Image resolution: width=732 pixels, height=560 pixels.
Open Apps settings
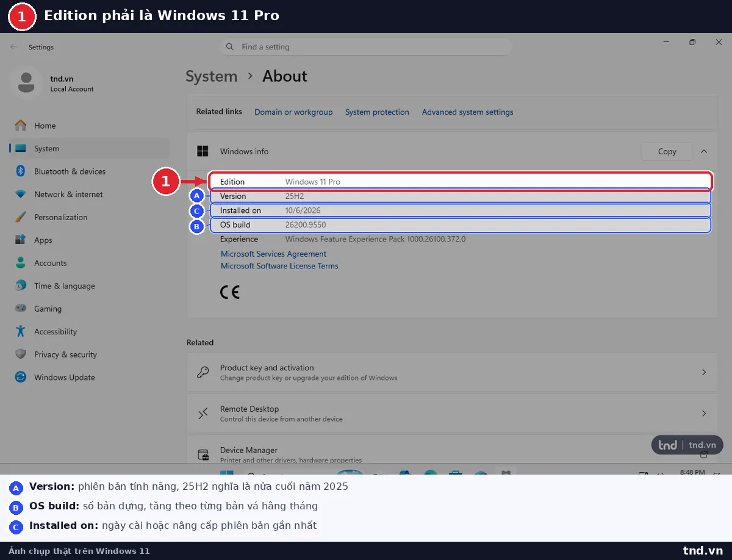pyautogui.click(x=89, y=240)
